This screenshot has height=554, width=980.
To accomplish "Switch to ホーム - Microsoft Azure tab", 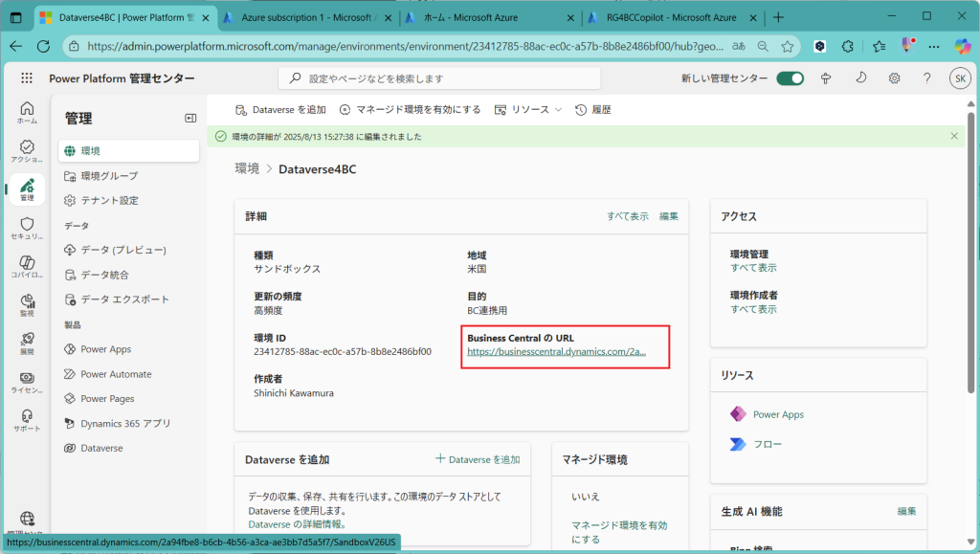I will tap(489, 17).
